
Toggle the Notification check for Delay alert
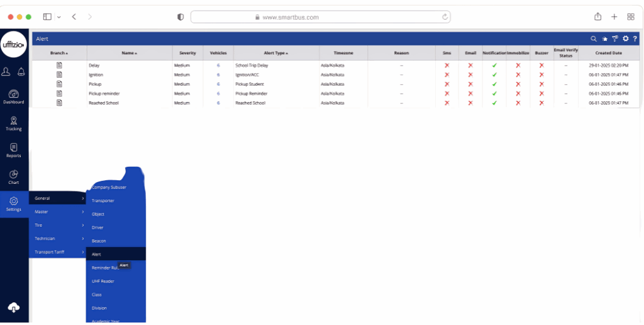(x=494, y=66)
